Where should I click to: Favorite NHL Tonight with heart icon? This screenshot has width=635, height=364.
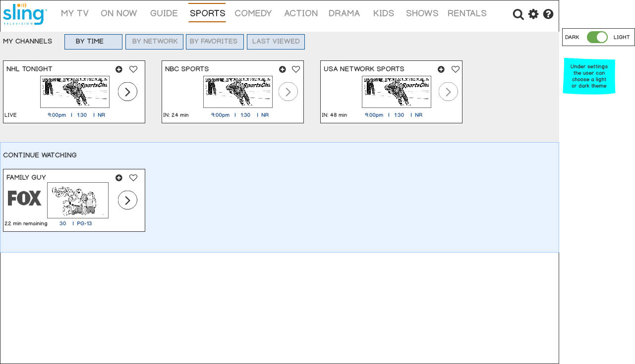(133, 69)
